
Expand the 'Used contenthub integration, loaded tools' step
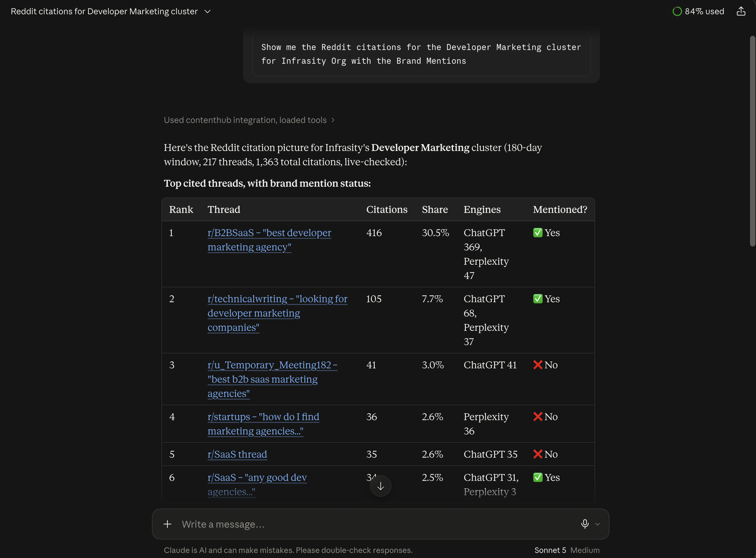[249, 120]
